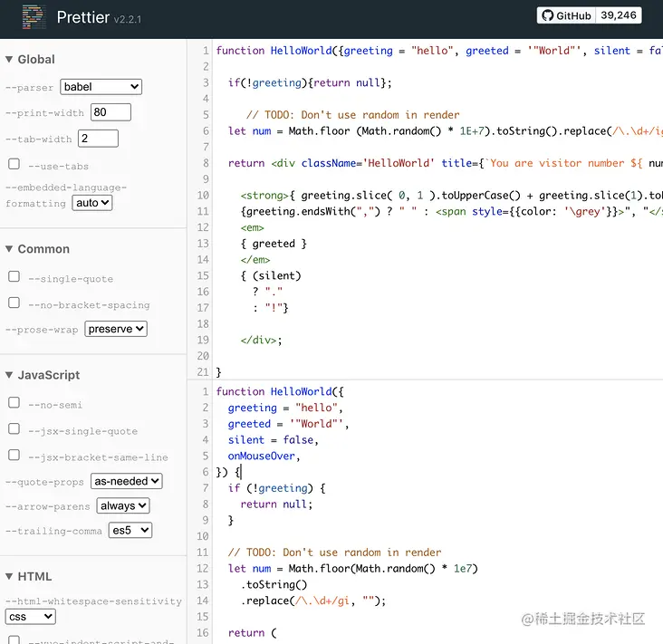This screenshot has width=663, height=644.
Task: Enable the --jsx-bracket-same-line checkbox
Action: click(x=14, y=455)
